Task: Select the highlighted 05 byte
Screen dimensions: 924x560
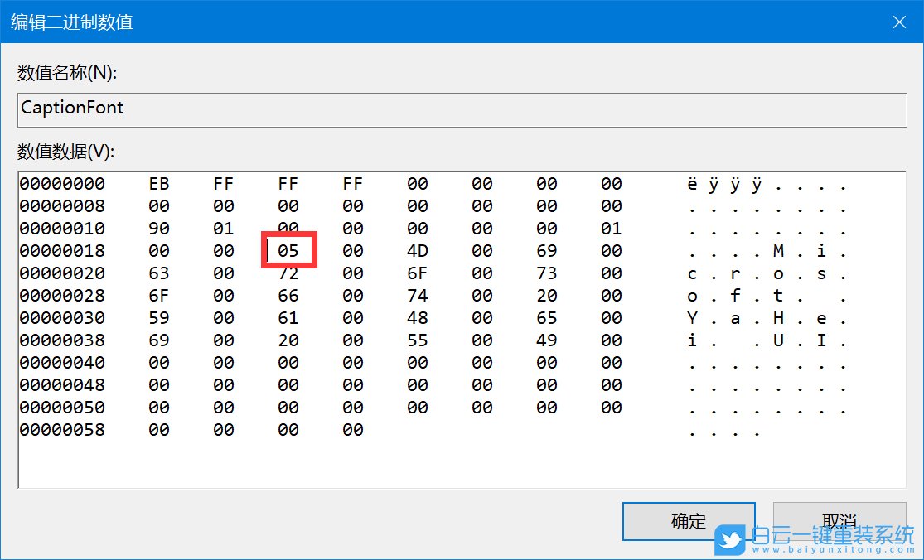Action: [288, 250]
